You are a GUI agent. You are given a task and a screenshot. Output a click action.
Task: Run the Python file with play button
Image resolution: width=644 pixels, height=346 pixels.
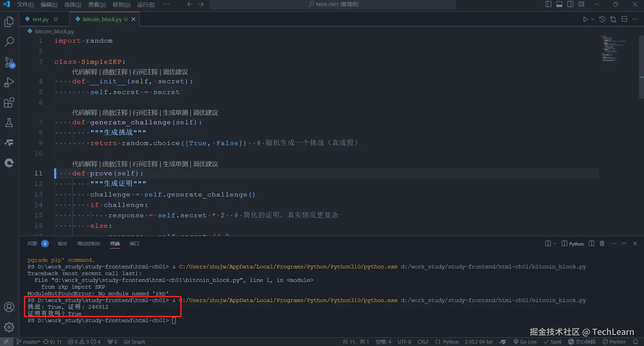coord(585,19)
